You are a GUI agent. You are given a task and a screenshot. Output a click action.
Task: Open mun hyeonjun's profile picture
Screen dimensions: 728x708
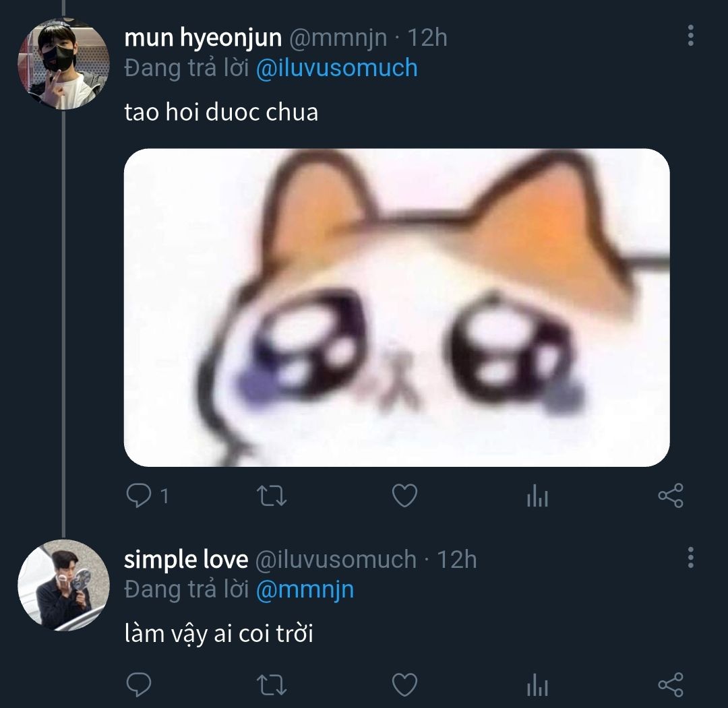click(63, 64)
